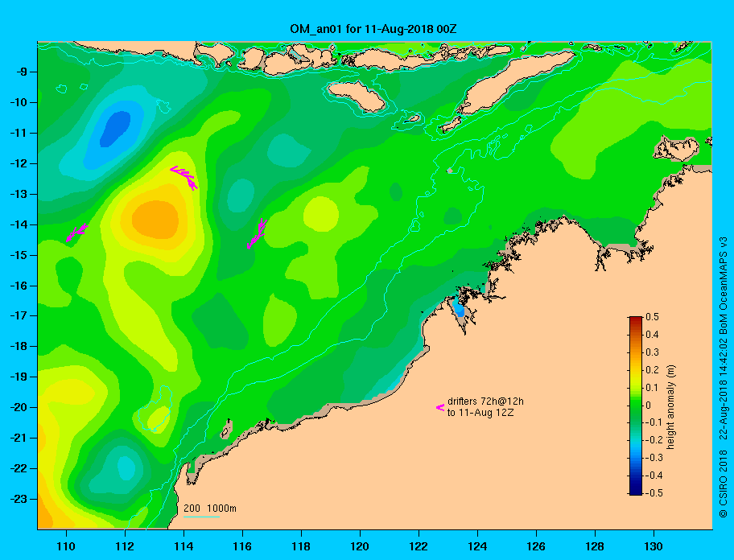Click longitude tick label 122

coord(419,546)
